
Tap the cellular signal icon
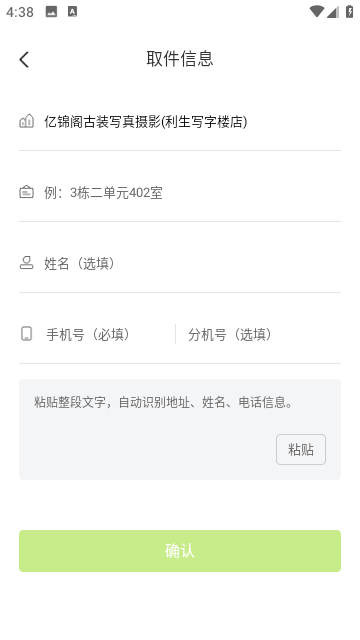point(333,12)
